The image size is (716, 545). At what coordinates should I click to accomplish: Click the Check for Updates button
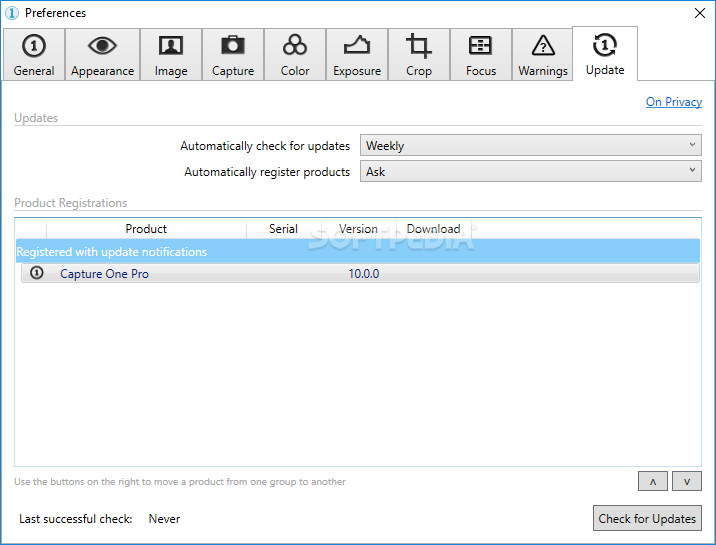pos(647,518)
